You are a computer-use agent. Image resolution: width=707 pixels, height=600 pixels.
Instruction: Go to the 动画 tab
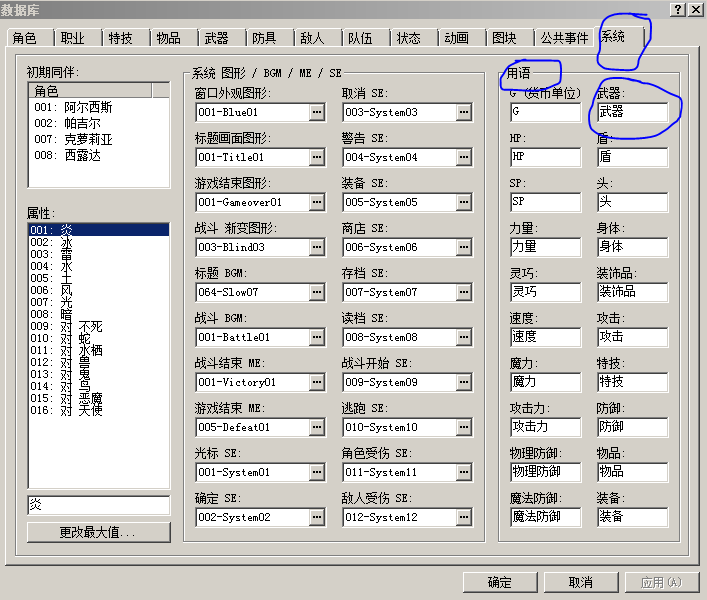pyautogui.click(x=462, y=38)
